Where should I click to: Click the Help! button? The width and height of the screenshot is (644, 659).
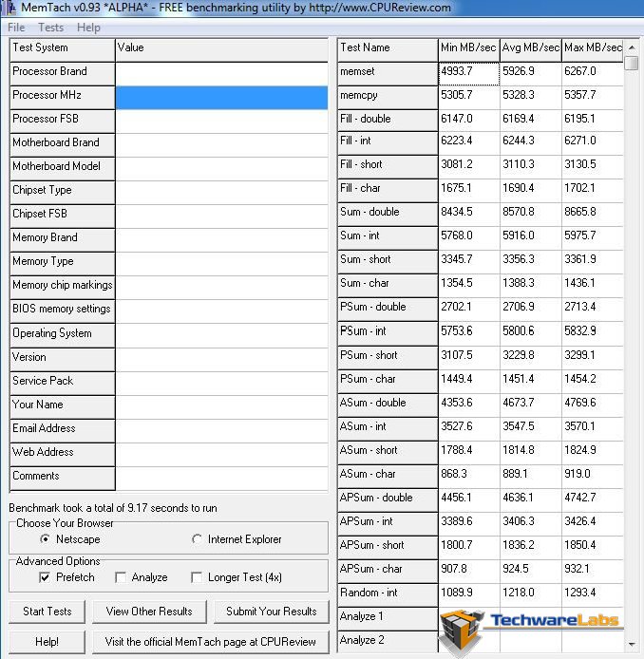coord(47,642)
